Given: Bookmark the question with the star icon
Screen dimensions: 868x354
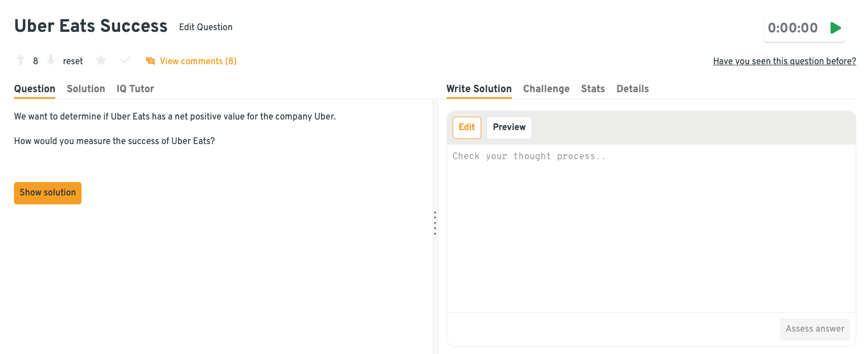Looking at the screenshot, I should (x=101, y=61).
